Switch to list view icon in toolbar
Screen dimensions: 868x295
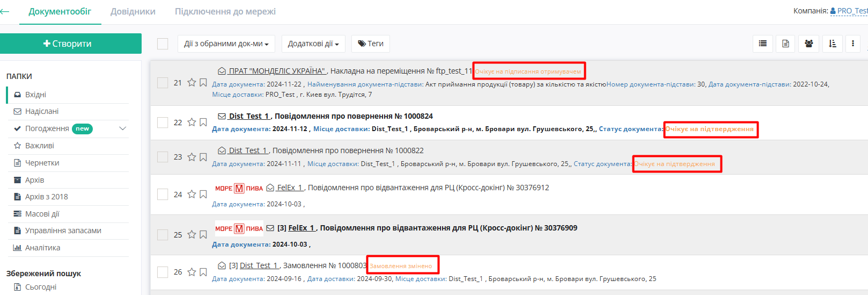(x=762, y=44)
